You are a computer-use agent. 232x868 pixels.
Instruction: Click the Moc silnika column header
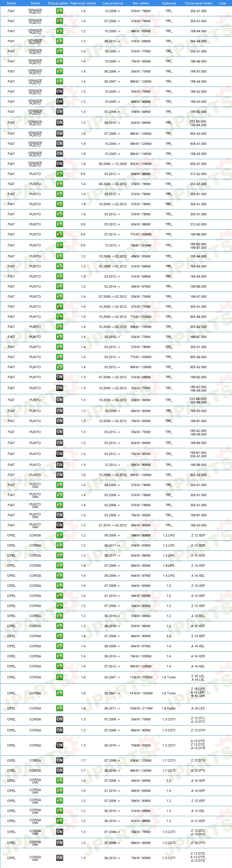coord(141,3)
